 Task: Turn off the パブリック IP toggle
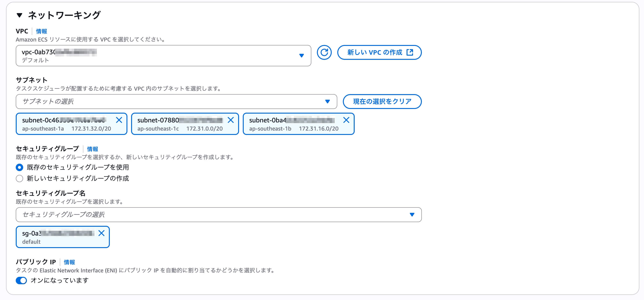22,281
